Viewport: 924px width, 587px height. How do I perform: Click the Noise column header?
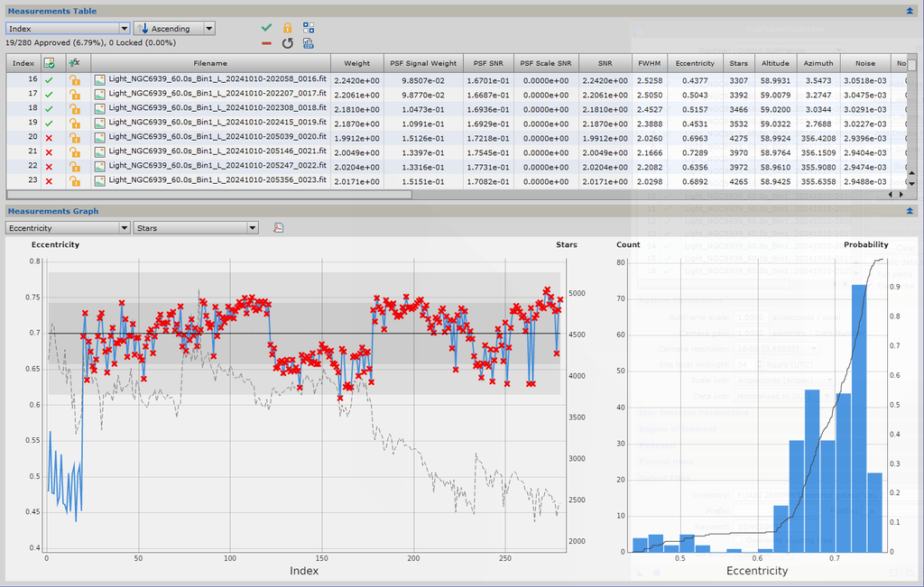[865, 63]
